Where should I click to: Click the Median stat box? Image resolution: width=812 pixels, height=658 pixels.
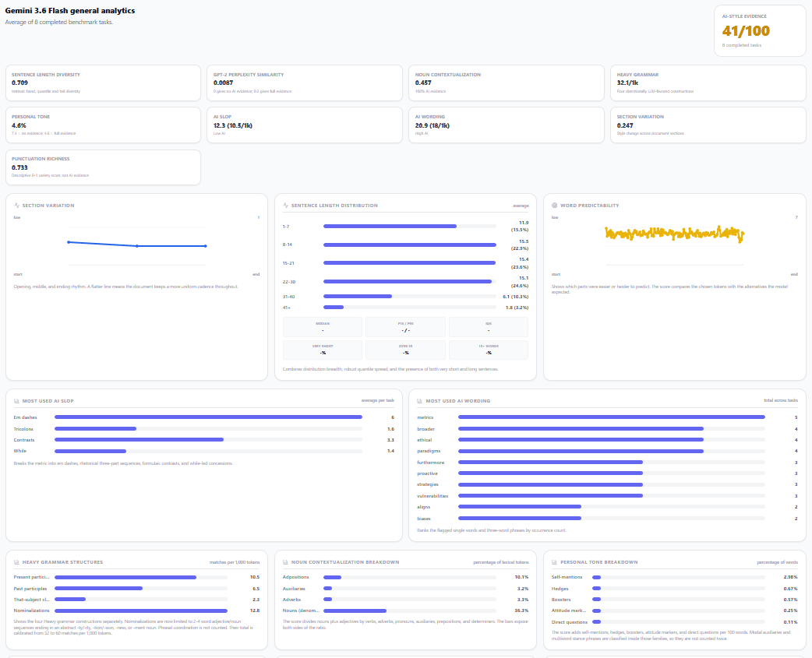coord(322,327)
